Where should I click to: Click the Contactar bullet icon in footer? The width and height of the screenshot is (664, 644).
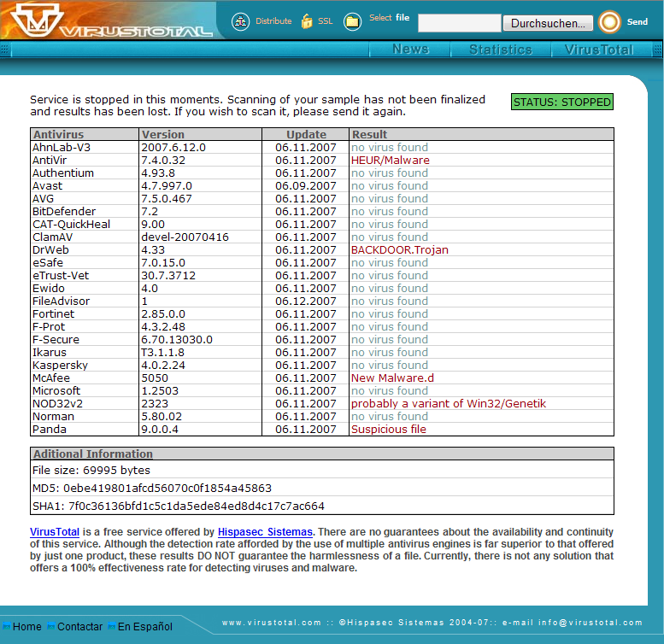[50, 626]
